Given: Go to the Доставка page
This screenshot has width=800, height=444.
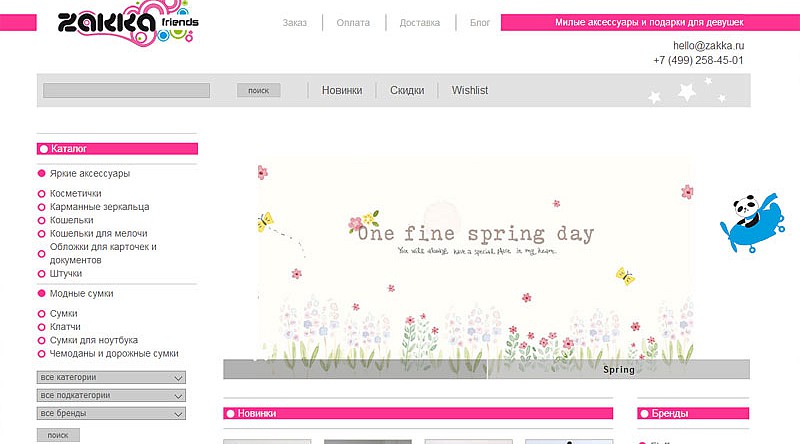Looking at the screenshot, I should coord(419,22).
